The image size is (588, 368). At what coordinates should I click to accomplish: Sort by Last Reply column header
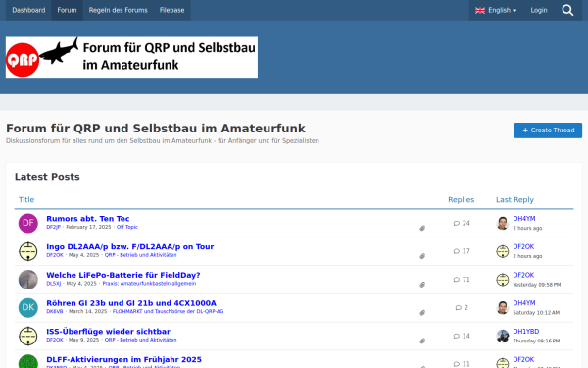click(x=514, y=200)
